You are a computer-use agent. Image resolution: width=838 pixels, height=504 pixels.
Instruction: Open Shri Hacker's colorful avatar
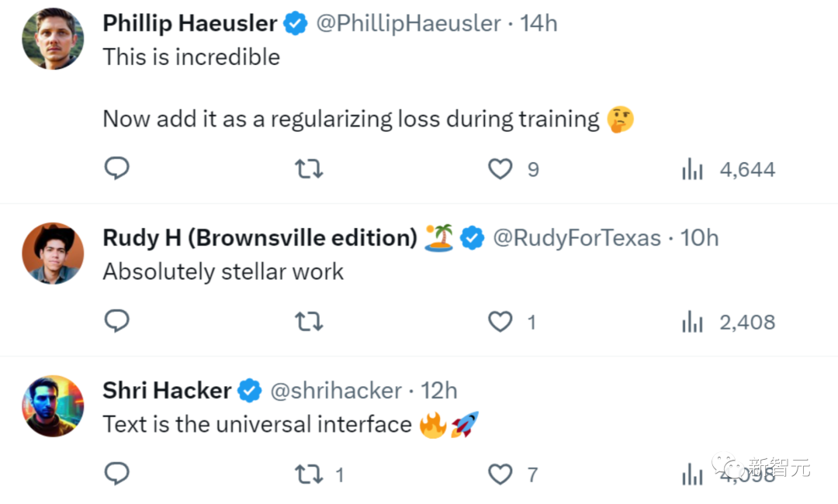click(x=53, y=406)
